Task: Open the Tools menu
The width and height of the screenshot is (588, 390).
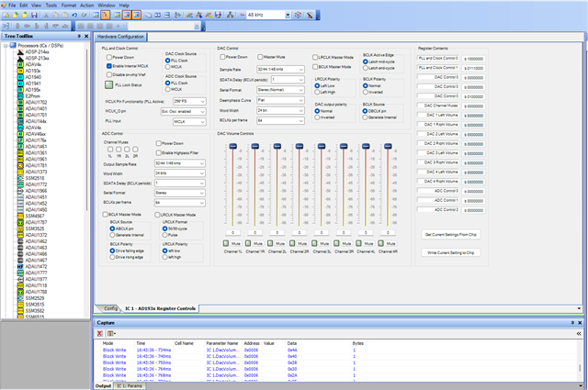Action: click(51, 6)
